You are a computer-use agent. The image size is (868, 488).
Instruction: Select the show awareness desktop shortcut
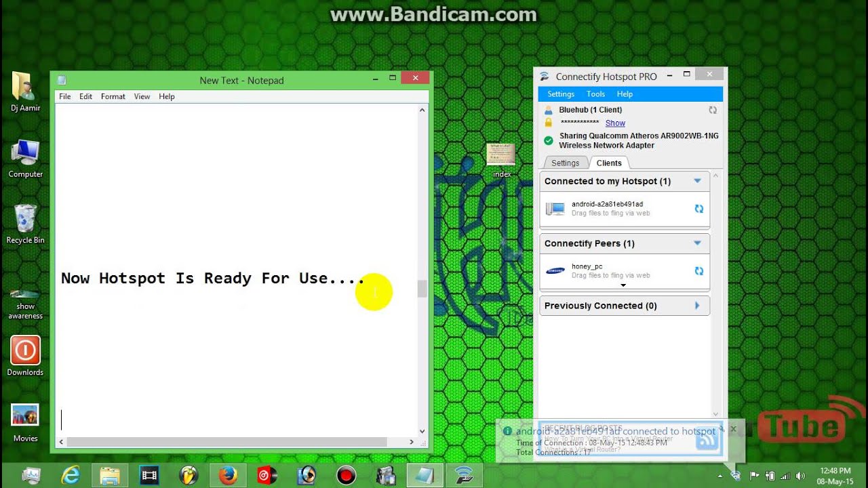(x=25, y=304)
